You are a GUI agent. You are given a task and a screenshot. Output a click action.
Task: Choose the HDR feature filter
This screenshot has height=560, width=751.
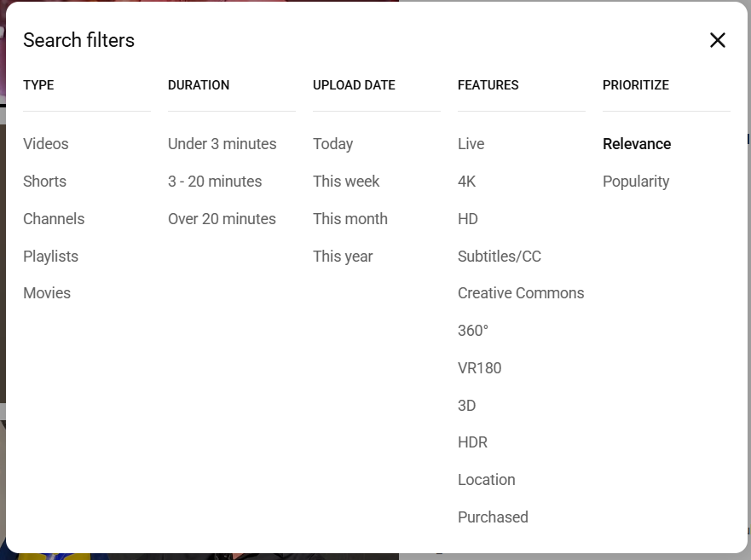472,442
